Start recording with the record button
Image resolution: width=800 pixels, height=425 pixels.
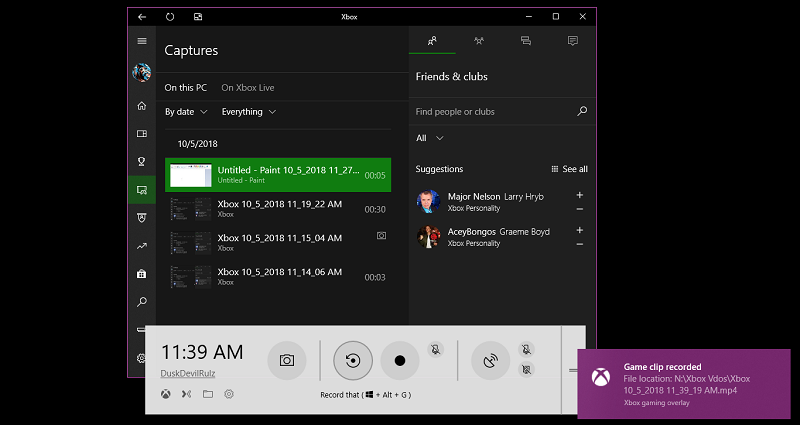point(400,361)
